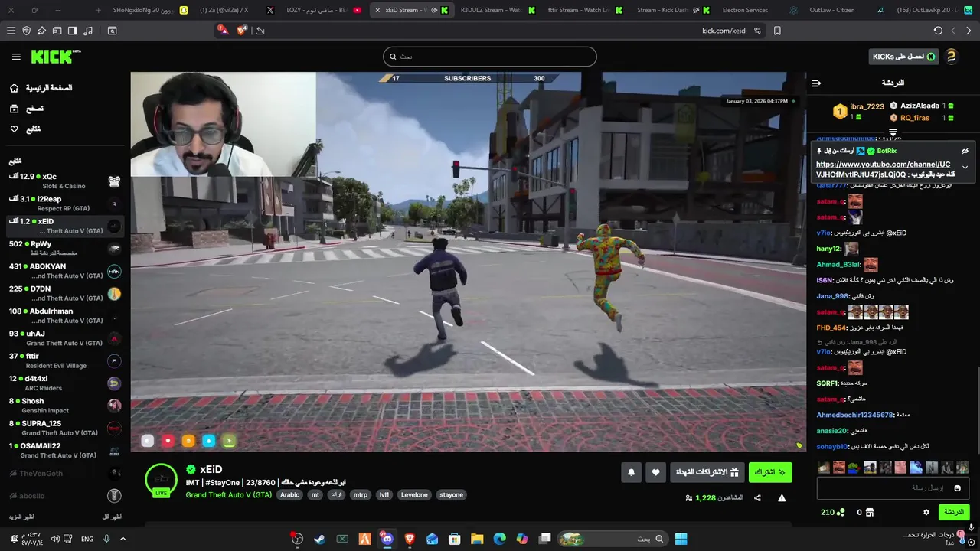Viewport: 980px width, 551px height.
Task: Open the Browse sidebar icon
Action: pos(14,109)
